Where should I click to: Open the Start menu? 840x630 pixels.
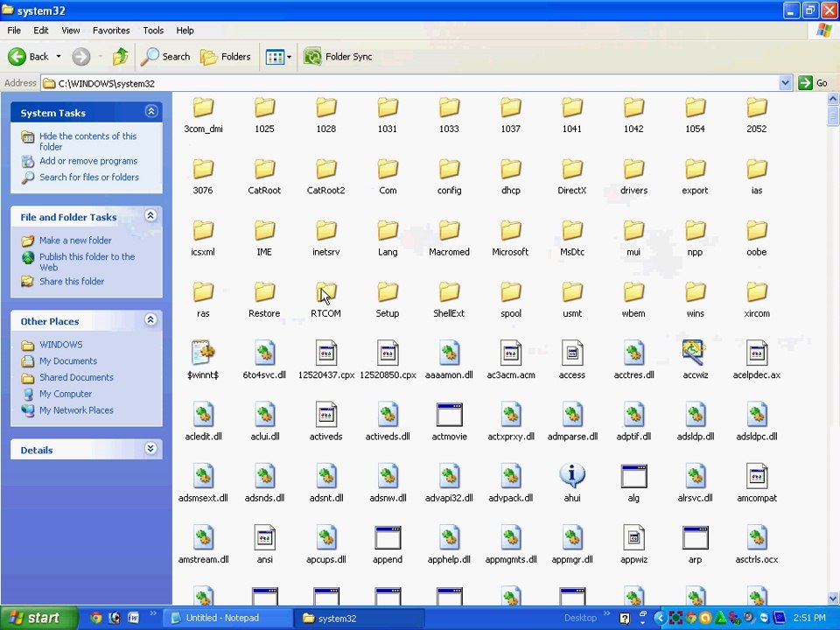click(x=38, y=618)
